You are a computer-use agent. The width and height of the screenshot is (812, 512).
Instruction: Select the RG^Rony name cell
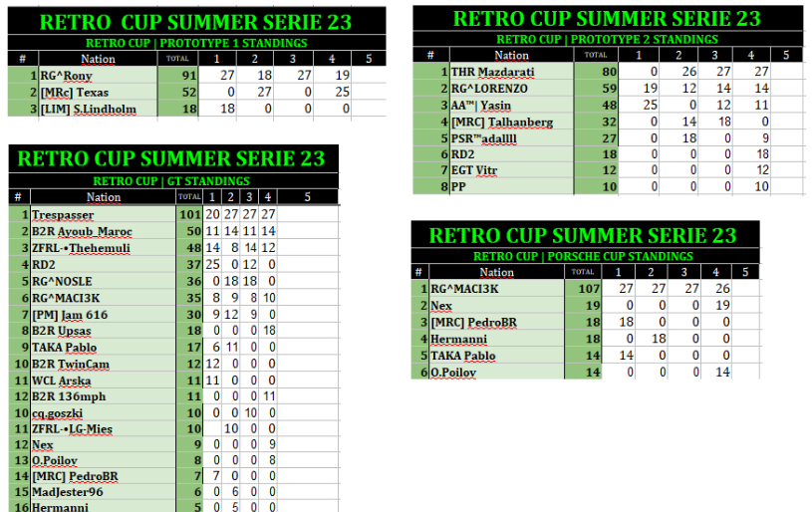click(98, 75)
